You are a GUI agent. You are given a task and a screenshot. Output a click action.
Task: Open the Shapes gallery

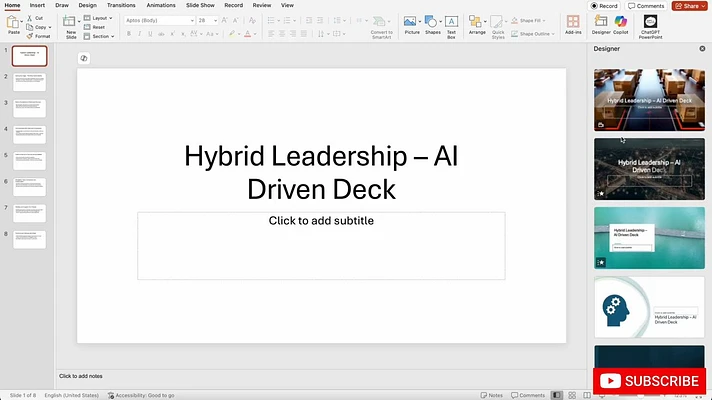pyautogui.click(x=431, y=25)
